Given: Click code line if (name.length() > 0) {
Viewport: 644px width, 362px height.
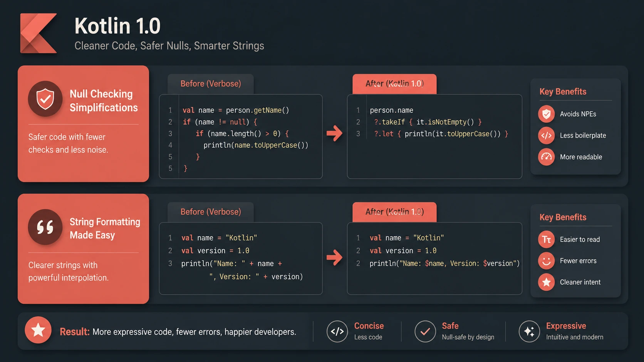Looking at the screenshot, I should click(x=242, y=133).
